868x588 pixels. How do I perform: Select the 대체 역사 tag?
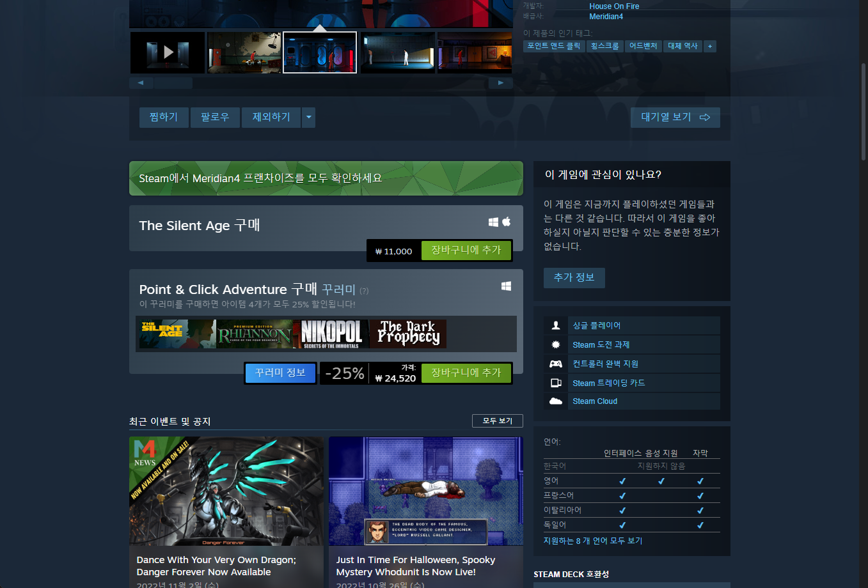683,46
